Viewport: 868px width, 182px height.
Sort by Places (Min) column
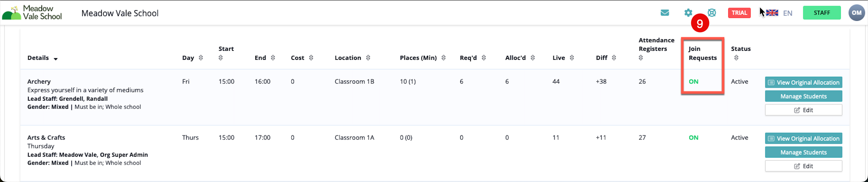coord(444,58)
